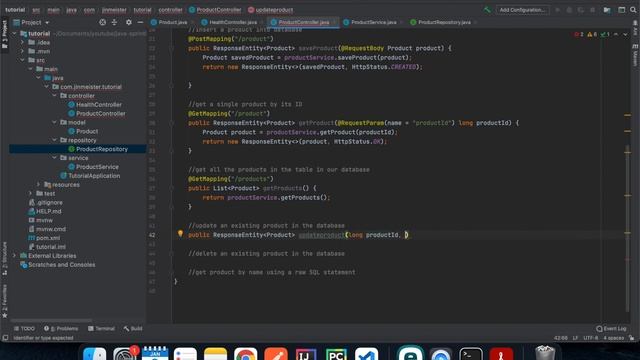Click the Search Everywhere magnifier icon
This screenshot has height=360, width=640.
point(633,10)
